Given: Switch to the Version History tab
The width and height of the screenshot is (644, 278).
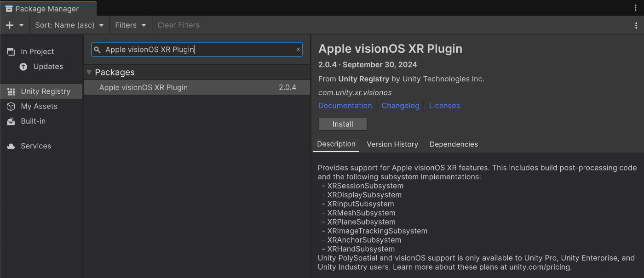Looking at the screenshot, I should 392,144.
